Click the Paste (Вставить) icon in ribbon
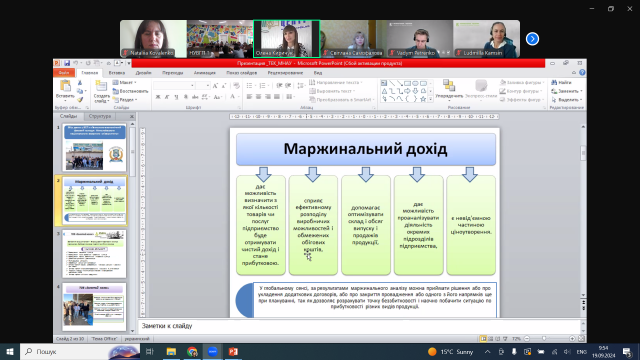Image resolution: width=640 pixels, height=360 pixels. (x=65, y=87)
